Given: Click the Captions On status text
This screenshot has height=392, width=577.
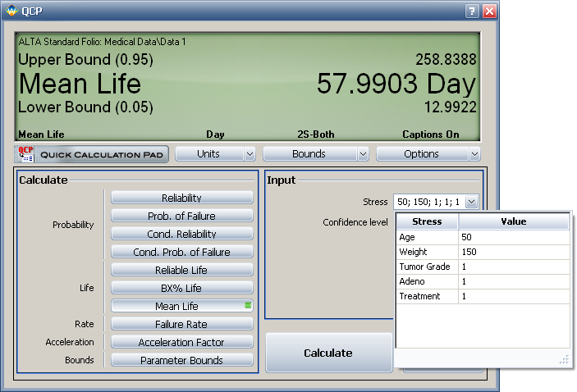Looking at the screenshot, I should [x=431, y=134].
